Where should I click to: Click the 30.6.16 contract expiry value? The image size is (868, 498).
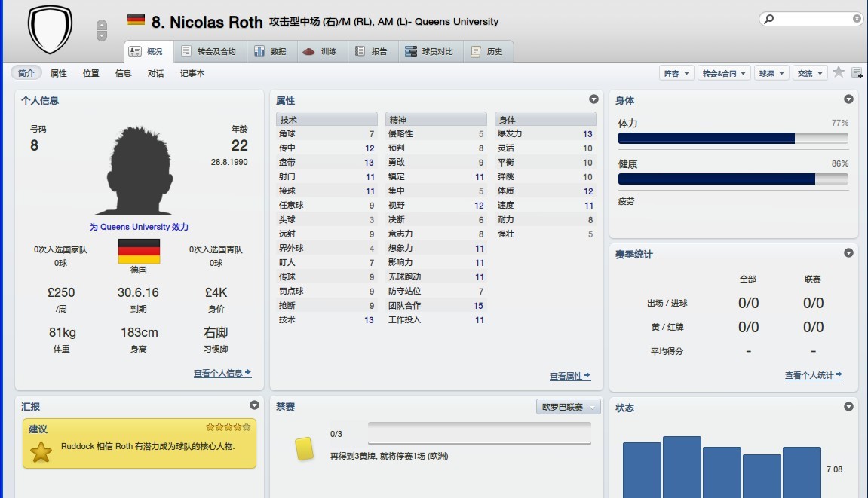point(138,292)
